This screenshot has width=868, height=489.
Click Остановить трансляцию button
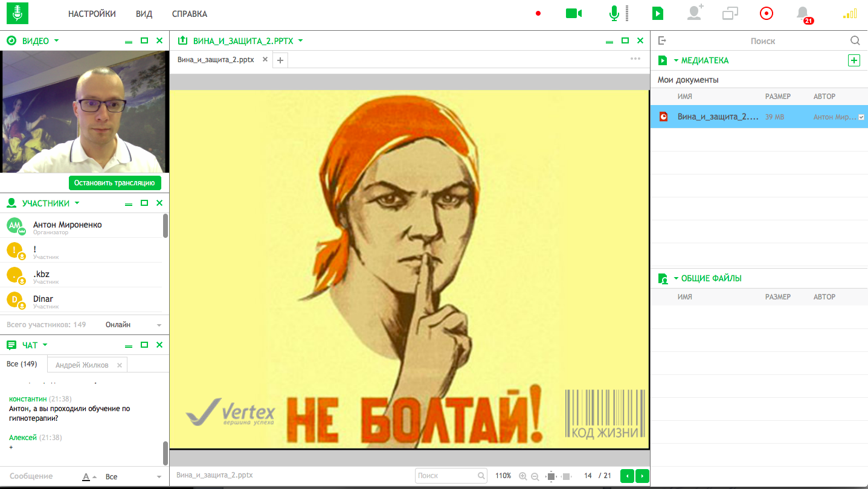[115, 183]
